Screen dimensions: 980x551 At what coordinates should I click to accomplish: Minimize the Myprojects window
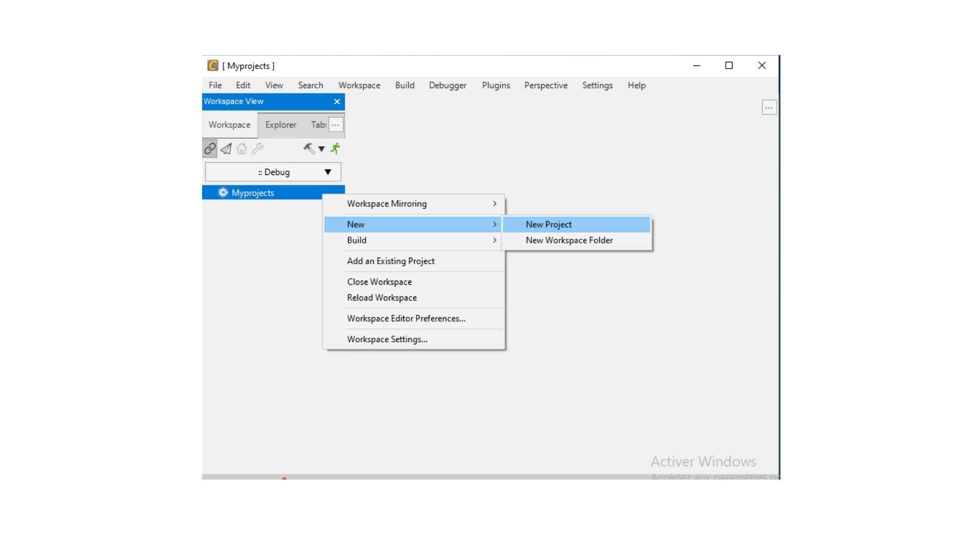pos(697,65)
